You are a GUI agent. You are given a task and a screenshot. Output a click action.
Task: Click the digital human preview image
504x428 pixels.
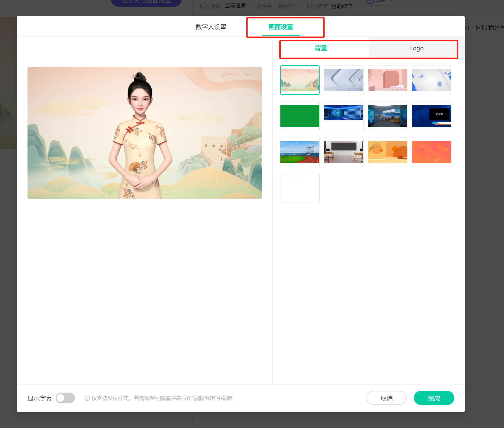point(145,133)
